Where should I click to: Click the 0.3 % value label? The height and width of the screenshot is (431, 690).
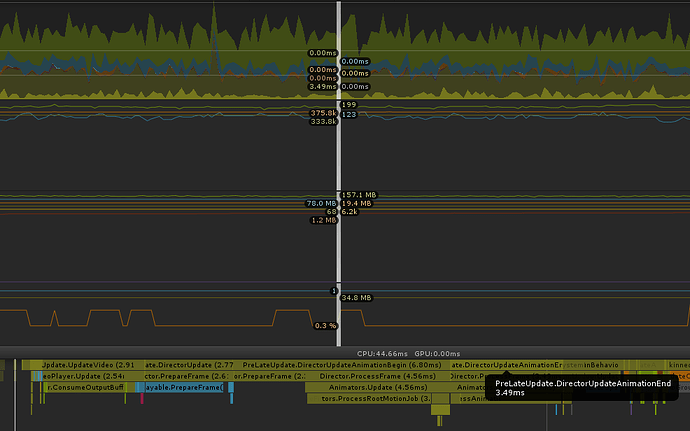tap(325, 326)
